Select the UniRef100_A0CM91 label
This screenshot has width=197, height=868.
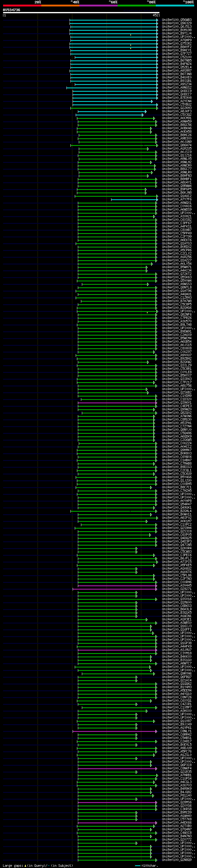(x=177, y=118)
